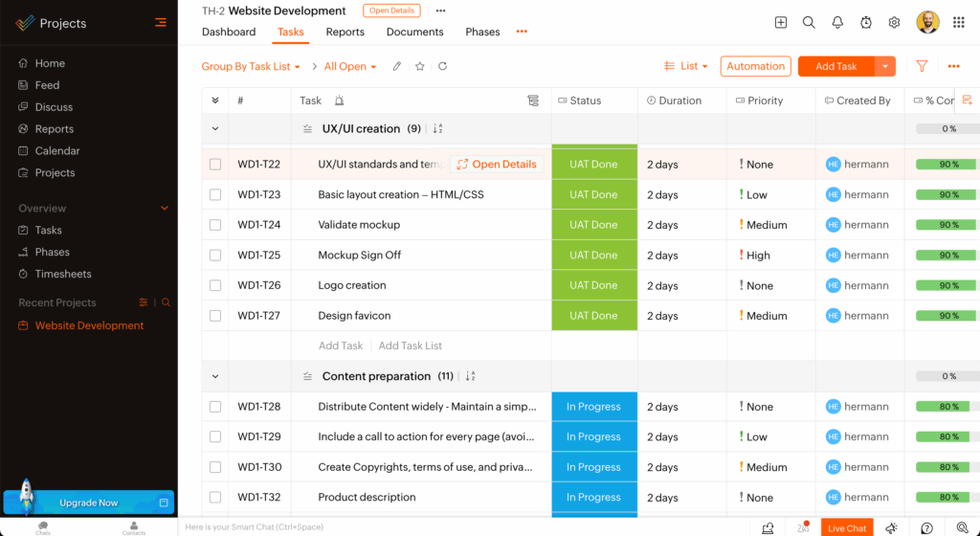Open Calendar in sidebar
This screenshot has height=536, width=980.
57,150
